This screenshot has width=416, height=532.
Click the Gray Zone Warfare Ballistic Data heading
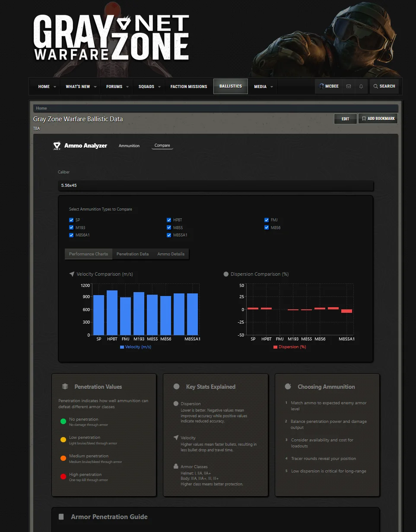(78, 119)
